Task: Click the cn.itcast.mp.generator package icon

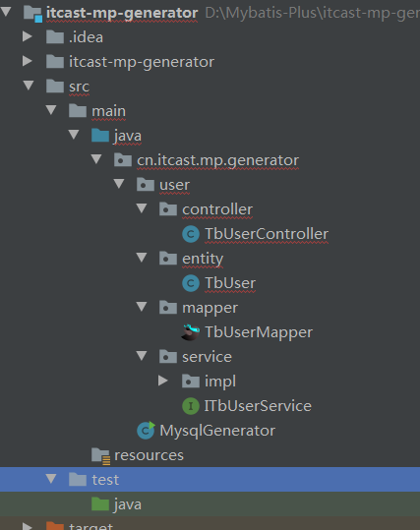Action: (x=123, y=159)
